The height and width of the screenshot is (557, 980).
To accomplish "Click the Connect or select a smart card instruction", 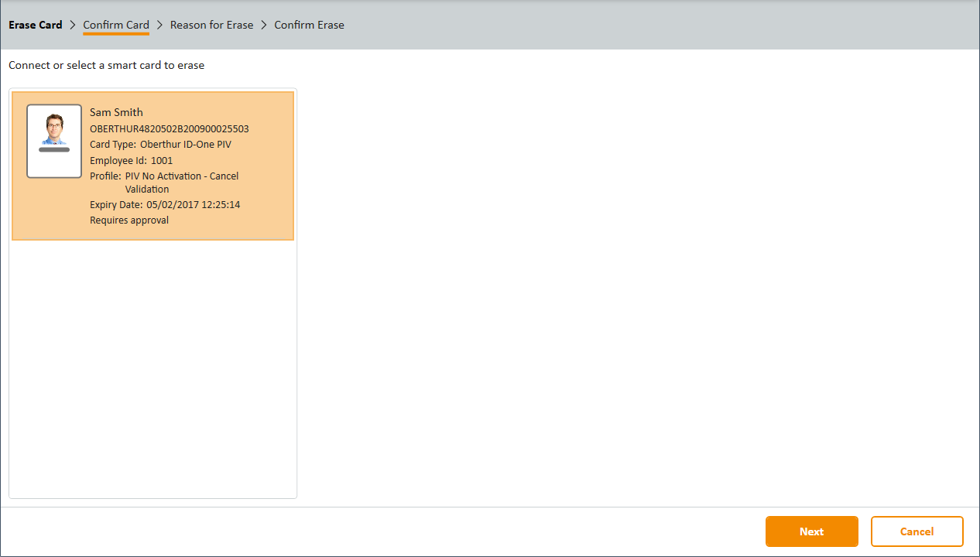I will [107, 66].
